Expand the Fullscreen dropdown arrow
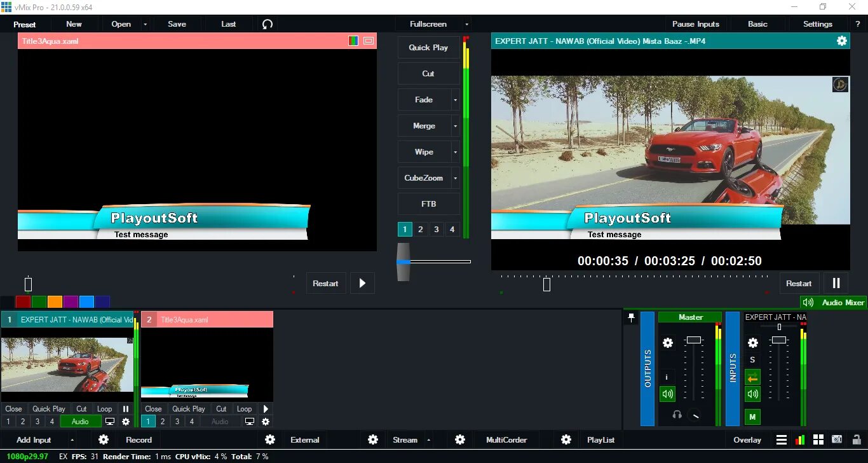Screen dimensions: 868x463 coord(466,24)
